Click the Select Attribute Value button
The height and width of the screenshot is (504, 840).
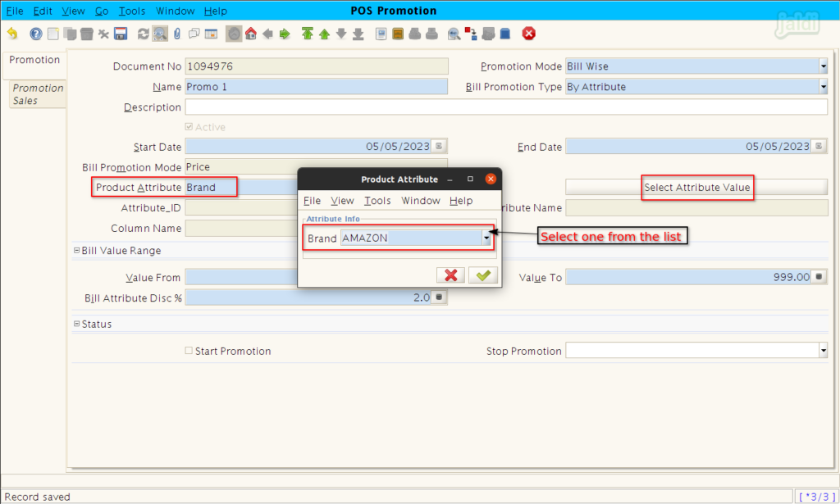click(696, 188)
